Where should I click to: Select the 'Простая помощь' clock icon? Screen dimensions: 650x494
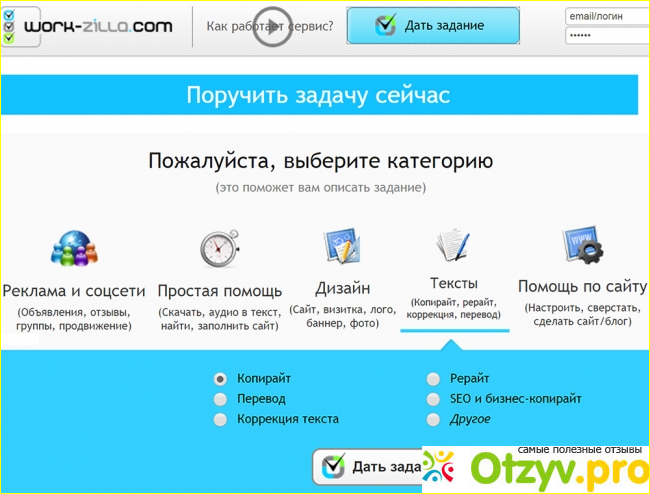coord(219,251)
